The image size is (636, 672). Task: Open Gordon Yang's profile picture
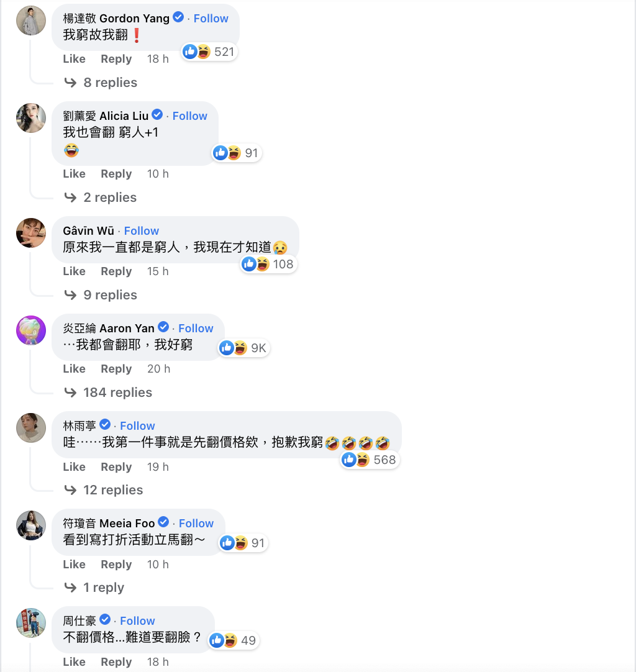pyautogui.click(x=31, y=20)
